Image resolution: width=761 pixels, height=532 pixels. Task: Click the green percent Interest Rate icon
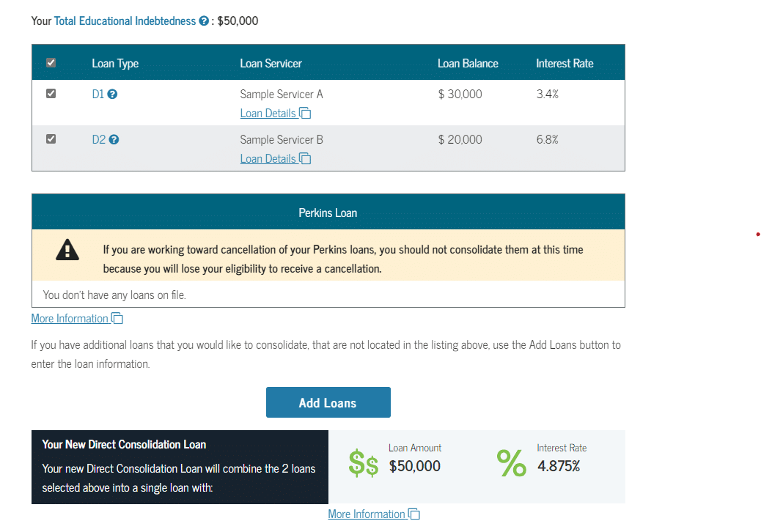point(512,463)
